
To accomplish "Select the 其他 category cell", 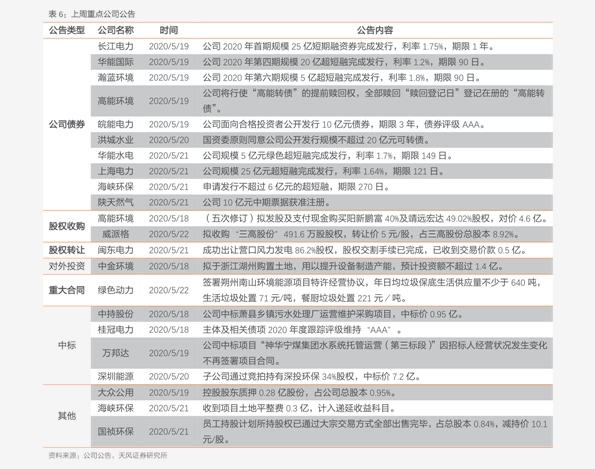I will pos(67,416).
